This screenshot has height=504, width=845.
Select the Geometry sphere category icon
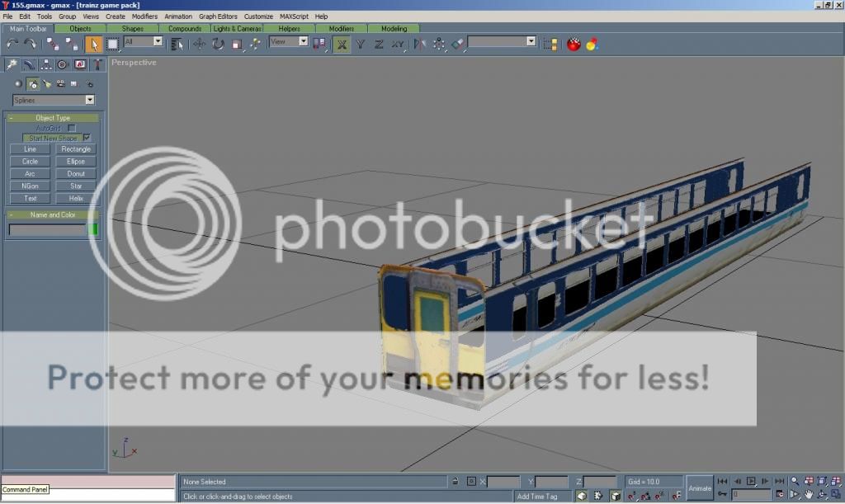pos(18,83)
